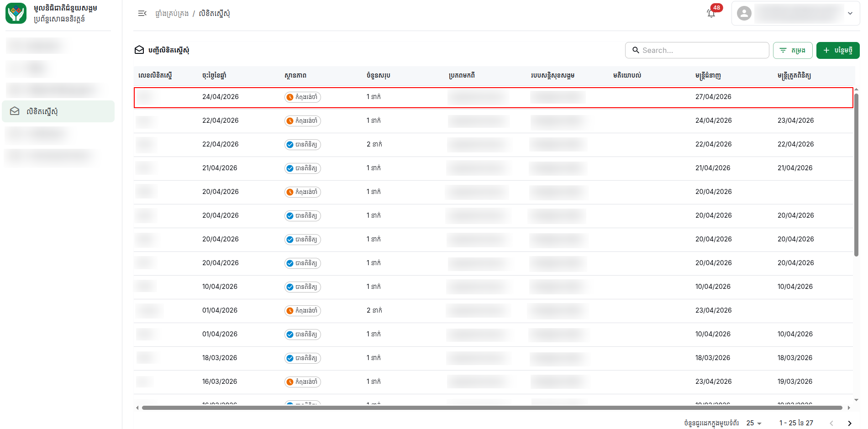Go to the previous page of results
The width and height of the screenshot is (868, 429).
[x=831, y=423]
